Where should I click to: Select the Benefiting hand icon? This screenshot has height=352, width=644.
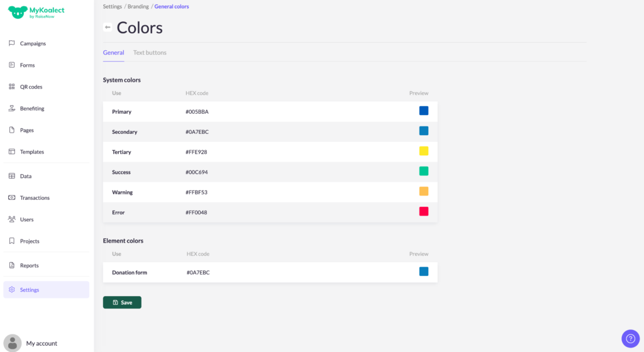[12, 108]
